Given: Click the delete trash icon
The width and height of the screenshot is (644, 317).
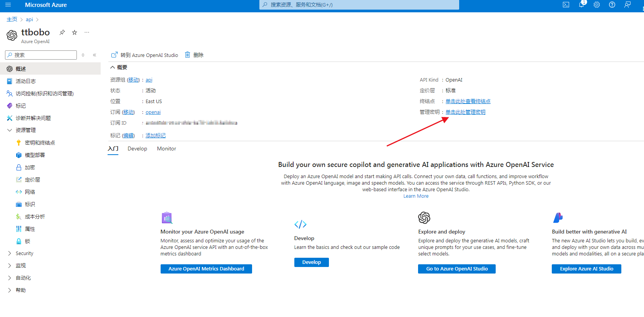Looking at the screenshot, I should tap(188, 55).
